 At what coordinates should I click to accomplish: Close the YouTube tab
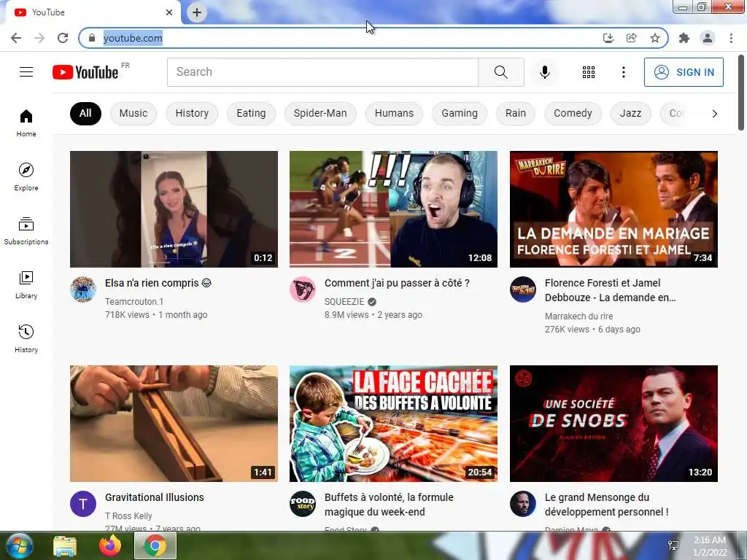pos(169,12)
